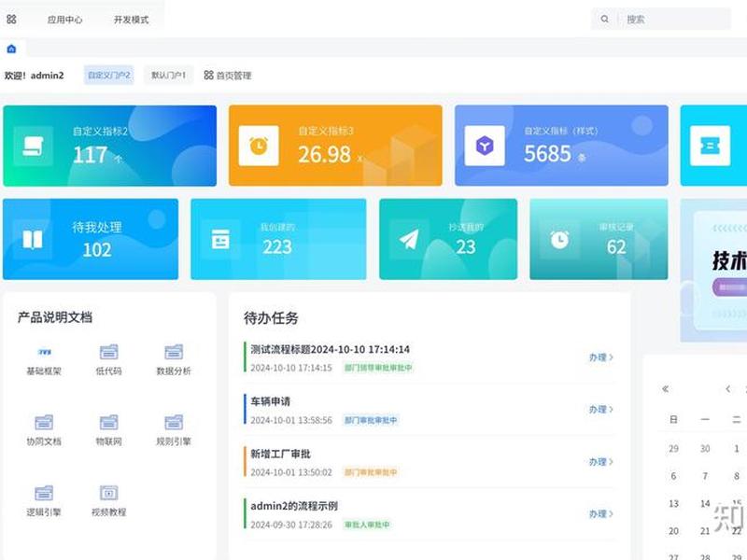Switch to 自定义门户2 tab
Screen dimensions: 747x560
pos(109,76)
